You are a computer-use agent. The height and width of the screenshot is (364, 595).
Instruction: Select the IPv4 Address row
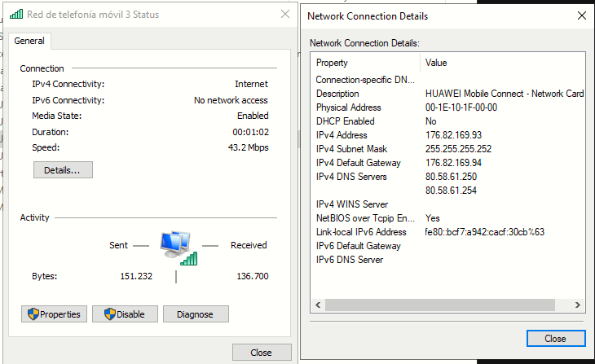point(447,135)
